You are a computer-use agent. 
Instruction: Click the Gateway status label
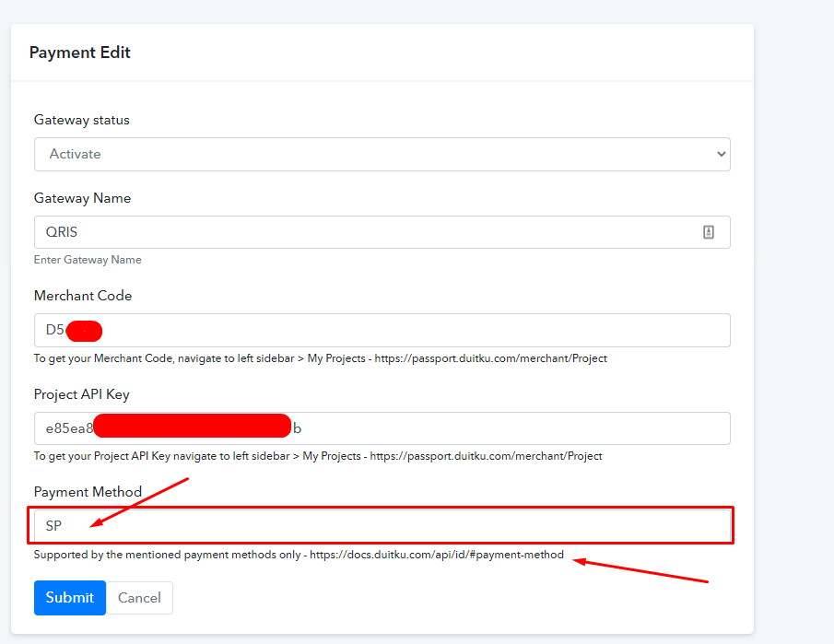pyautogui.click(x=82, y=120)
